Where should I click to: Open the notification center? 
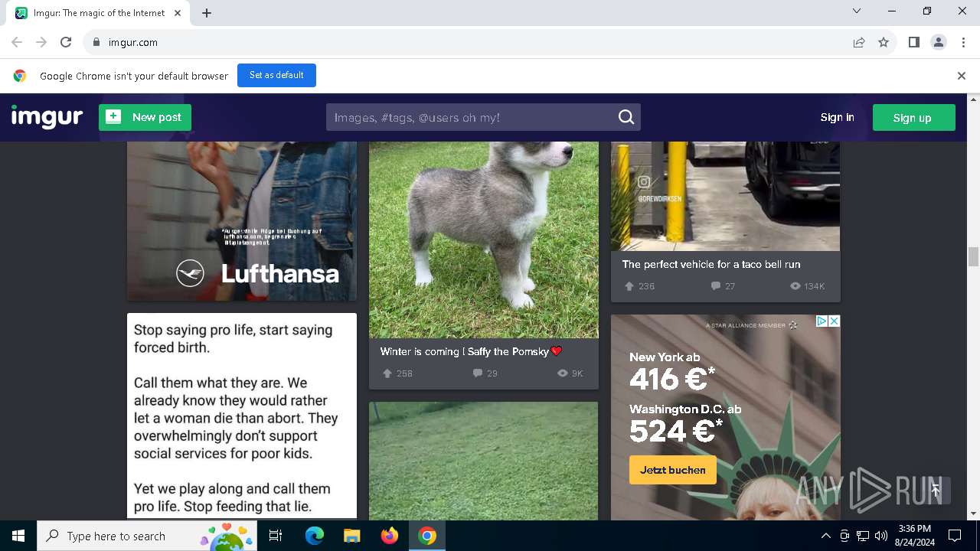955,536
